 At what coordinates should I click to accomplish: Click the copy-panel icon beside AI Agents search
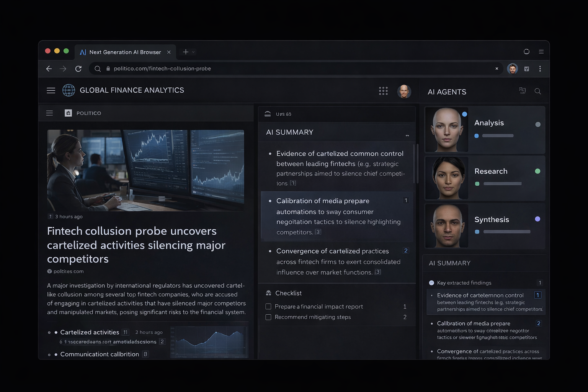pos(522,91)
